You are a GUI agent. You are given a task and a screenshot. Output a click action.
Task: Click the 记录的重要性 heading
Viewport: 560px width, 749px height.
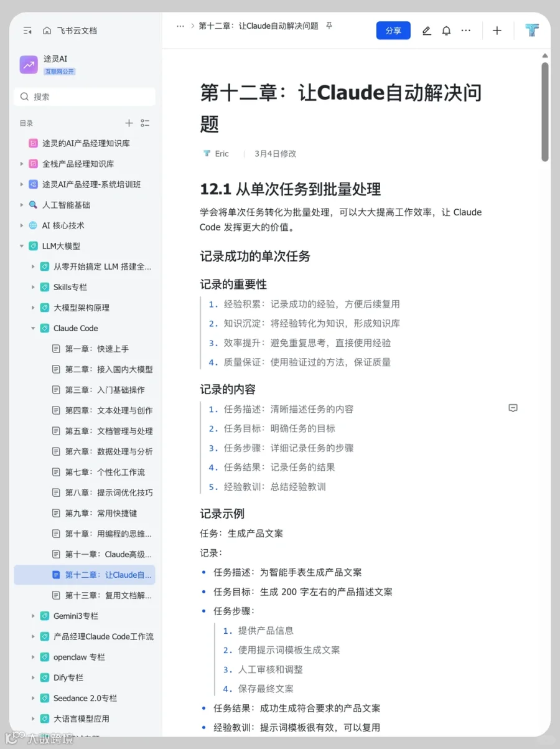[233, 285]
